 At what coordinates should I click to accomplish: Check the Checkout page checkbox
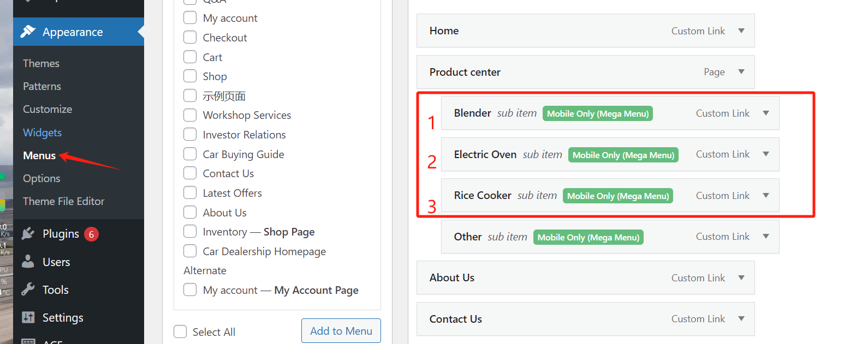190,37
